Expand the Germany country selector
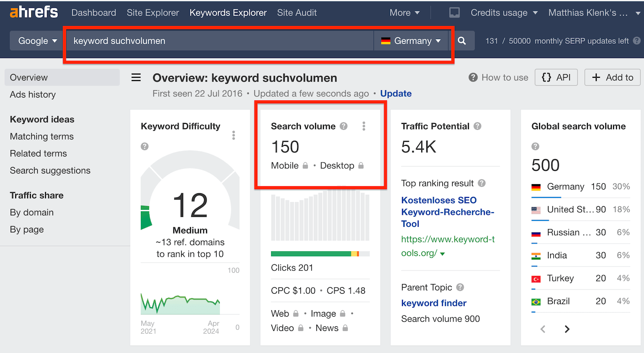Image resolution: width=644 pixels, height=353 pixels. point(411,41)
